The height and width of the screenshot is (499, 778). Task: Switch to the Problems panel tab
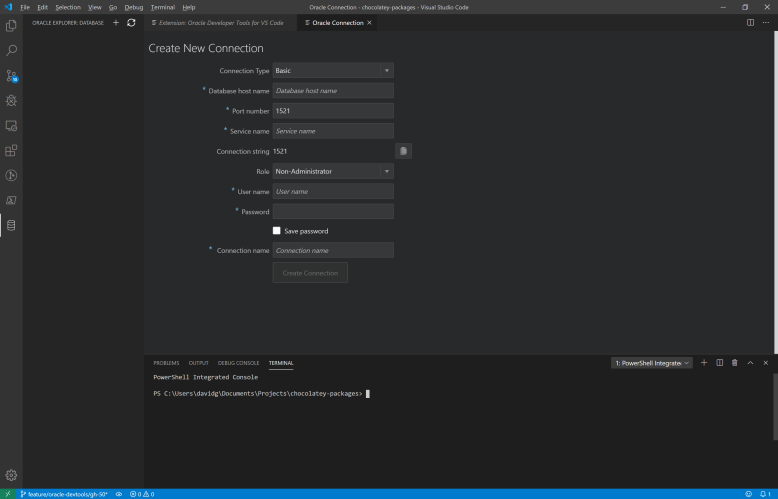coord(166,363)
